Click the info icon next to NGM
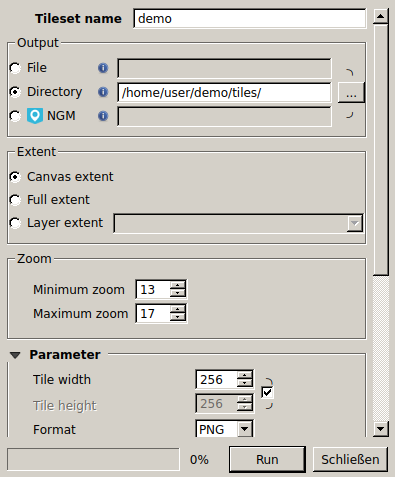The height and width of the screenshot is (477, 395). pos(103,116)
